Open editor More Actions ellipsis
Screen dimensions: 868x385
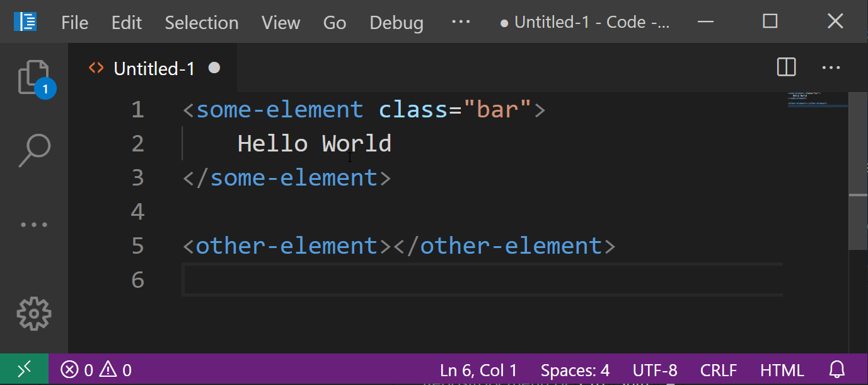(x=831, y=68)
